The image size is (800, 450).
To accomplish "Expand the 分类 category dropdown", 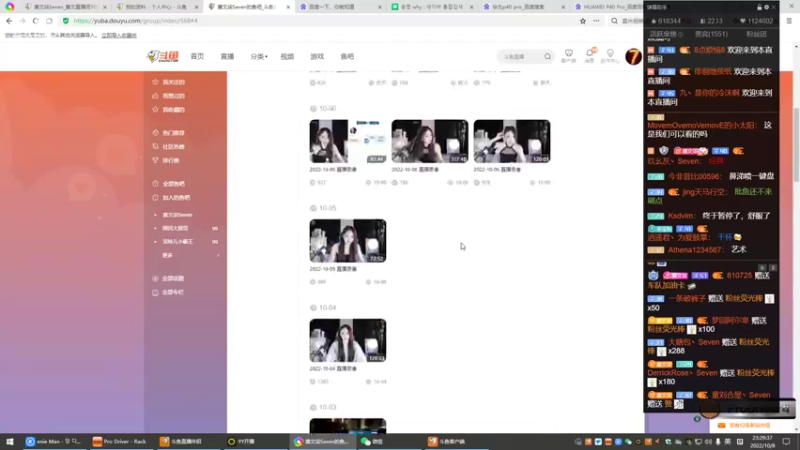I will (259, 56).
